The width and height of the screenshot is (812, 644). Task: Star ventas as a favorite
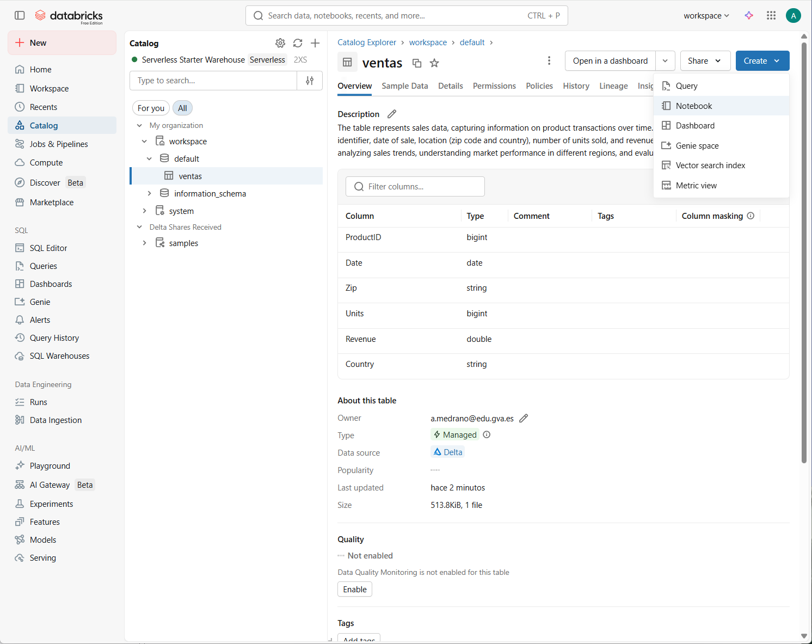(x=434, y=63)
